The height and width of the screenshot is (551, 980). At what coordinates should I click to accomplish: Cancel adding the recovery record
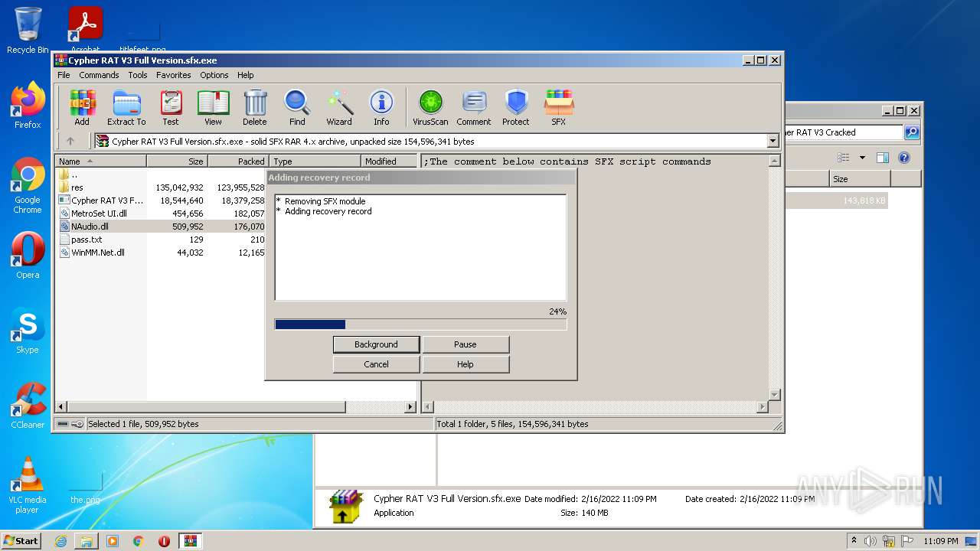376,364
